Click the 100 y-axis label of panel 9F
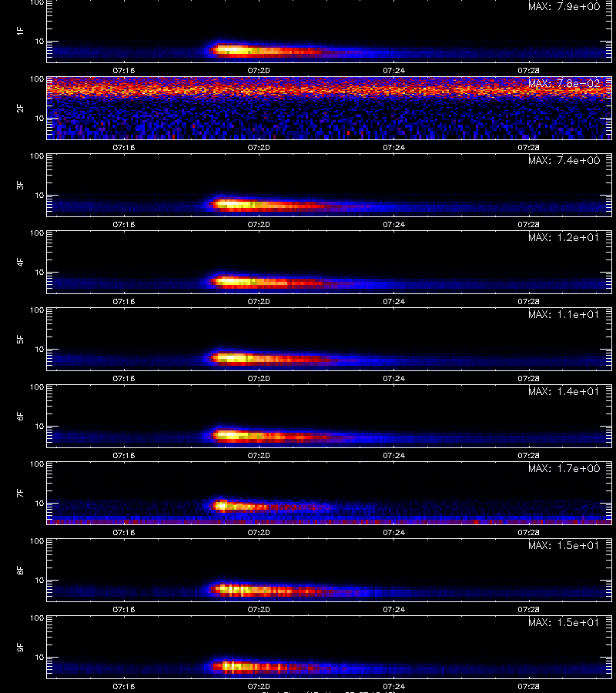616x693 pixels. click(x=37, y=618)
